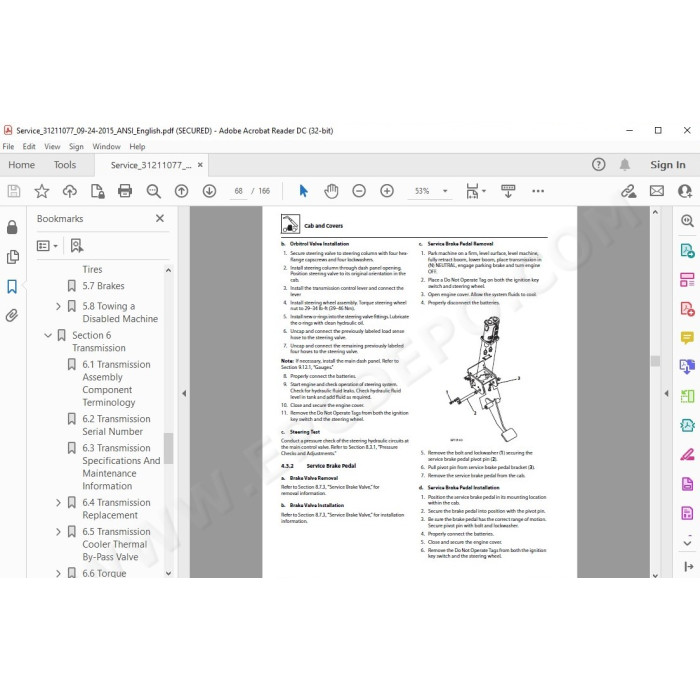Close the Bookmarks panel
700x700 pixels.
[160, 218]
